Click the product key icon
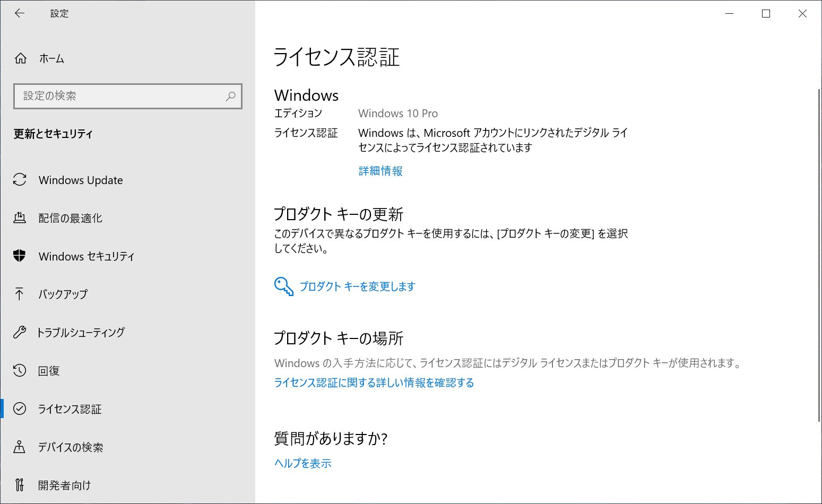Viewport: 822px width, 504px height. (x=284, y=286)
